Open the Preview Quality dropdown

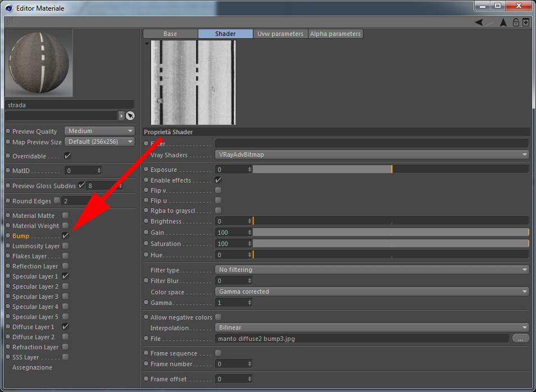point(99,131)
